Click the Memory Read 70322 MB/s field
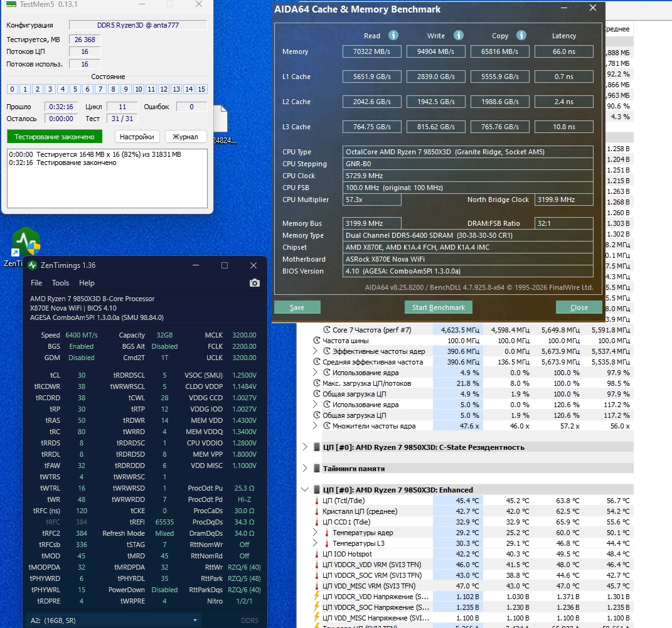The height and width of the screenshot is (628, 672). point(372,51)
